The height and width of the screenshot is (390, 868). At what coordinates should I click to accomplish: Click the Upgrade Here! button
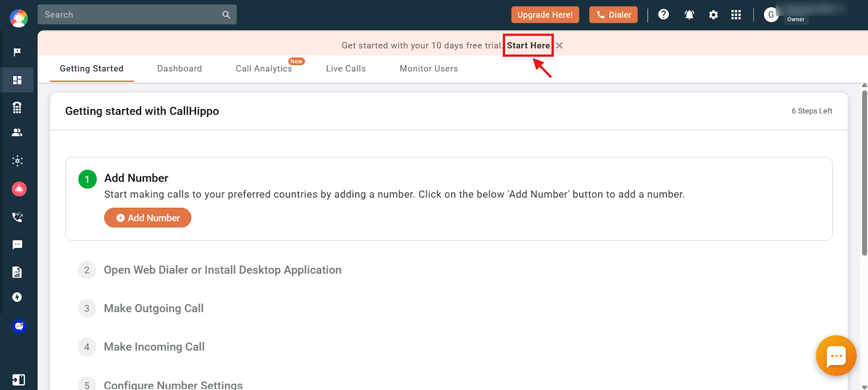coord(545,15)
